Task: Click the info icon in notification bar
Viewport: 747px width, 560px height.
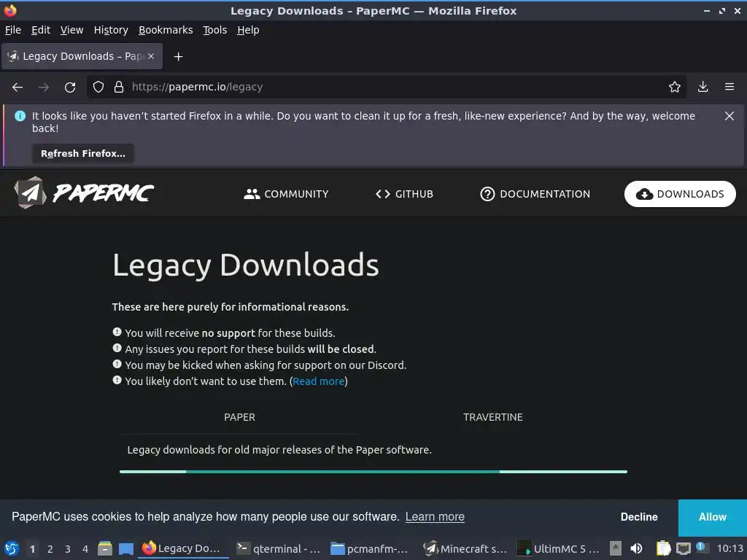Action: tap(20, 116)
